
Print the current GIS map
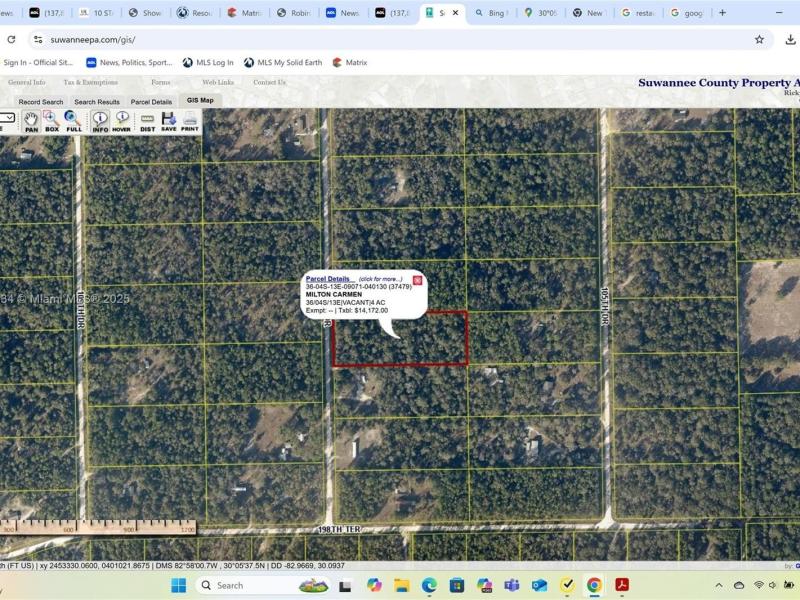pyautogui.click(x=190, y=121)
